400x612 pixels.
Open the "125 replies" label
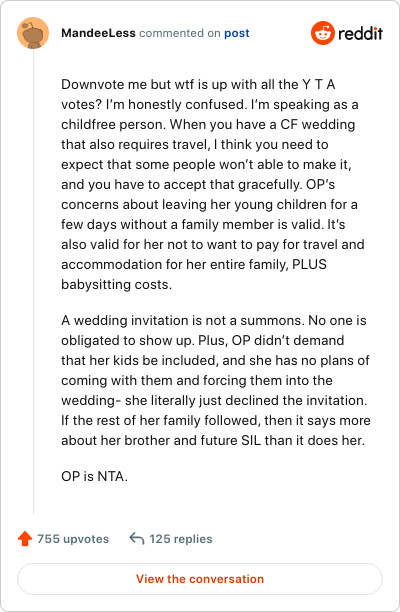tap(181, 539)
